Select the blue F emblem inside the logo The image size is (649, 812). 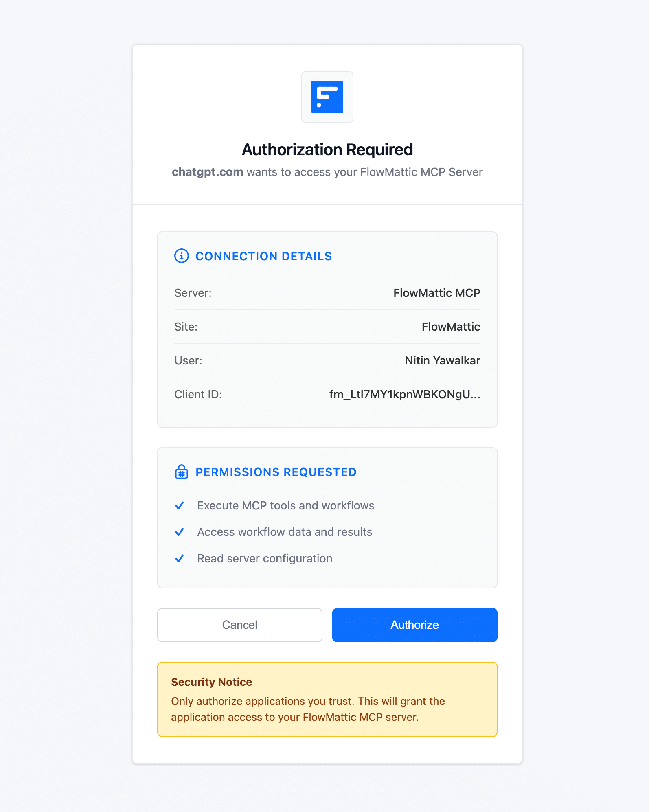coord(327,97)
